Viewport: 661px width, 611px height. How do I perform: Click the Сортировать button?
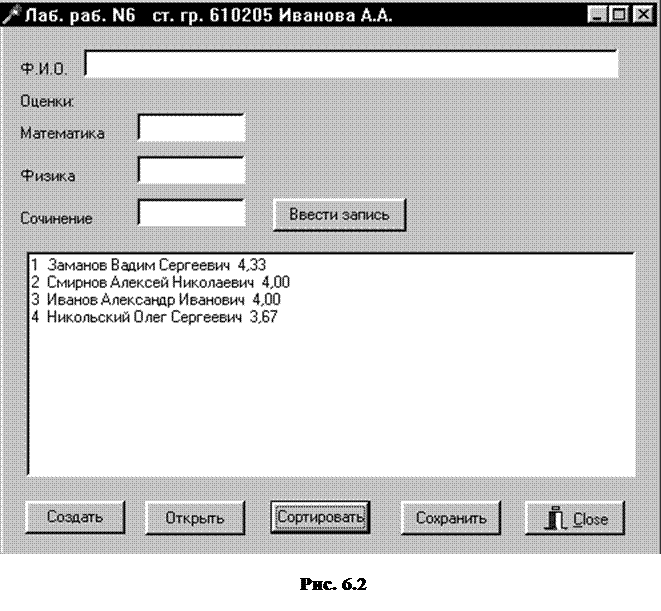pyautogui.click(x=320, y=517)
